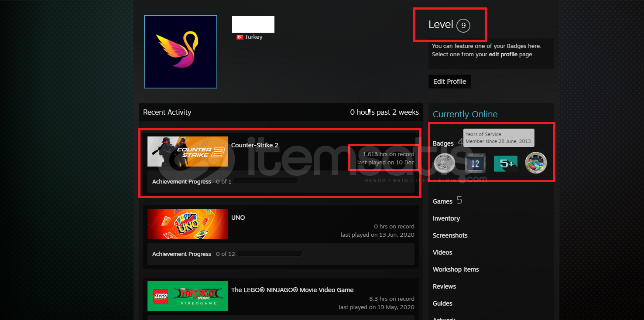The width and height of the screenshot is (644, 320).
Task: Open the Counter-Strike 2 title link
Action: pyautogui.click(x=255, y=145)
